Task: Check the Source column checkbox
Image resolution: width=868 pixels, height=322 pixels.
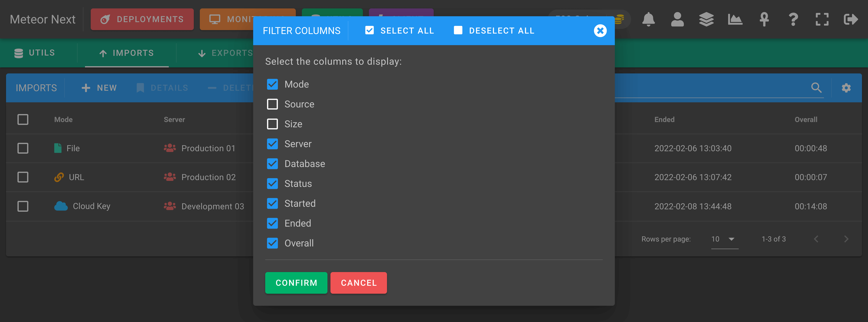Action: tap(272, 104)
